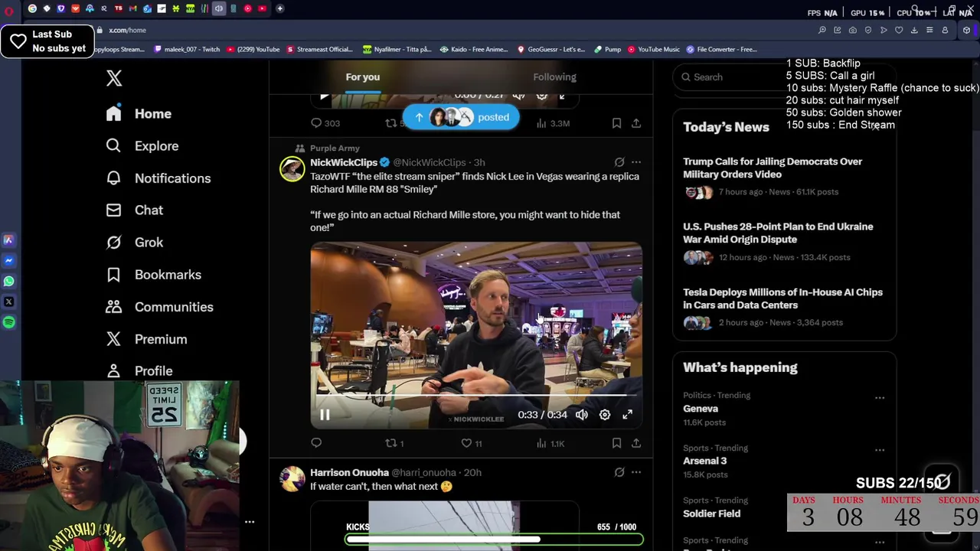The image size is (980, 551).
Task: Open Explore from the sidebar
Action: point(142,145)
